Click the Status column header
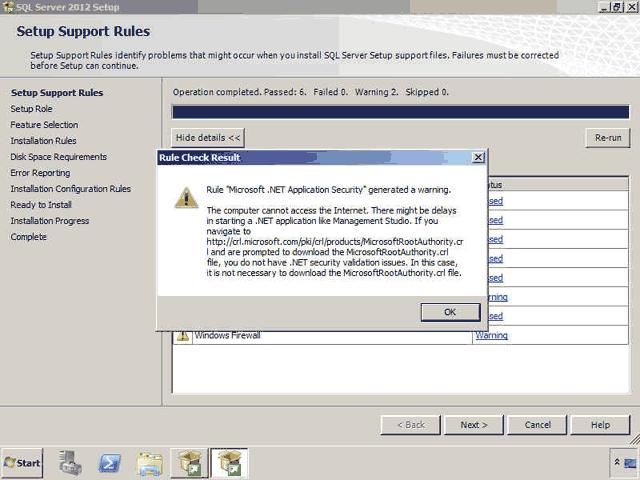This screenshot has height=480, width=640. (x=558, y=184)
